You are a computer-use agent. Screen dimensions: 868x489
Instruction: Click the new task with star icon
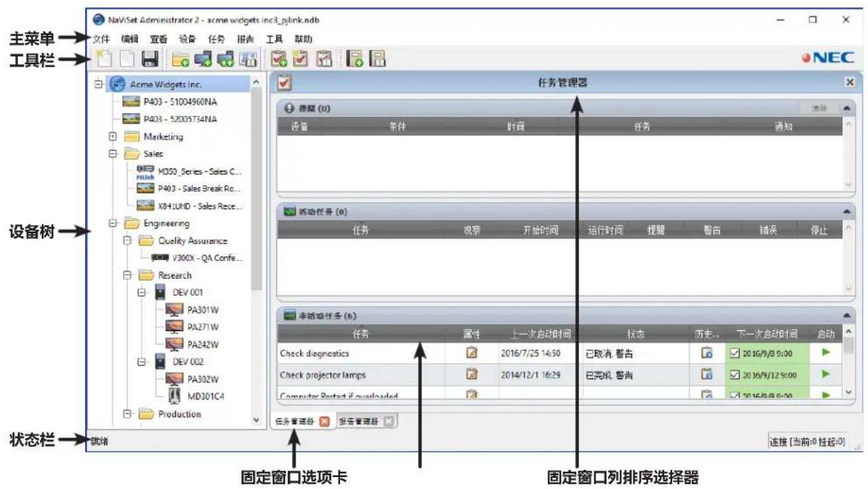click(302, 59)
